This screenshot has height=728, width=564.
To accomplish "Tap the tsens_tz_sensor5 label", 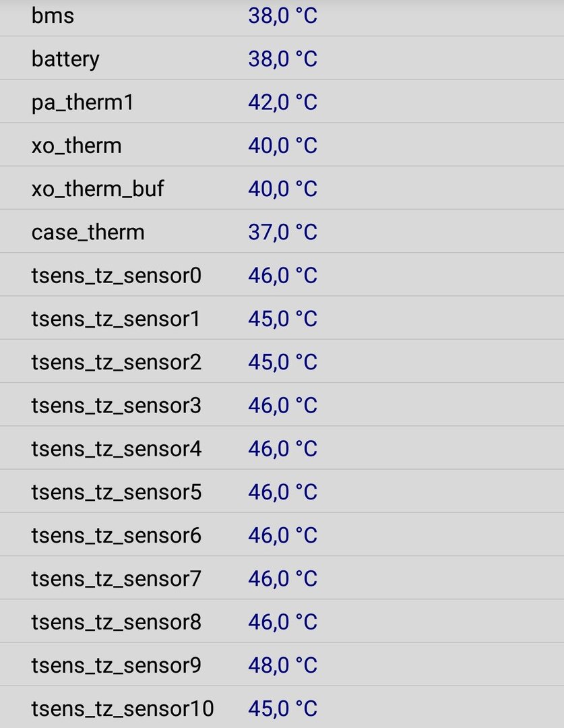I will [116, 493].
